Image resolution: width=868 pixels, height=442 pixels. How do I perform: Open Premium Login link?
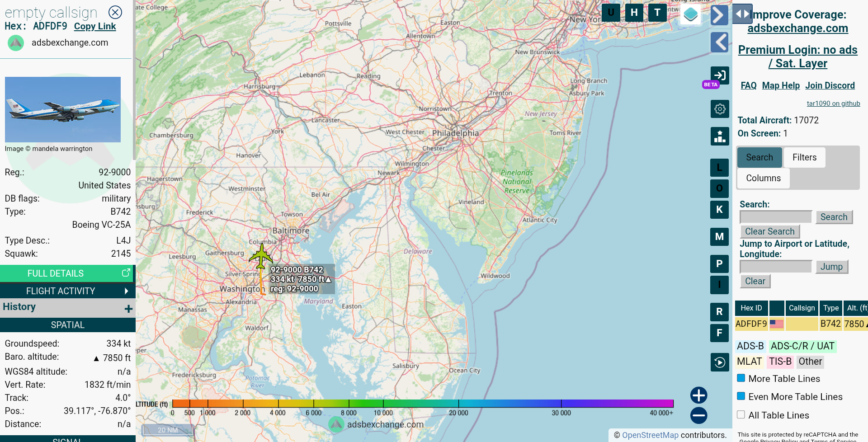tap(798, 56)
